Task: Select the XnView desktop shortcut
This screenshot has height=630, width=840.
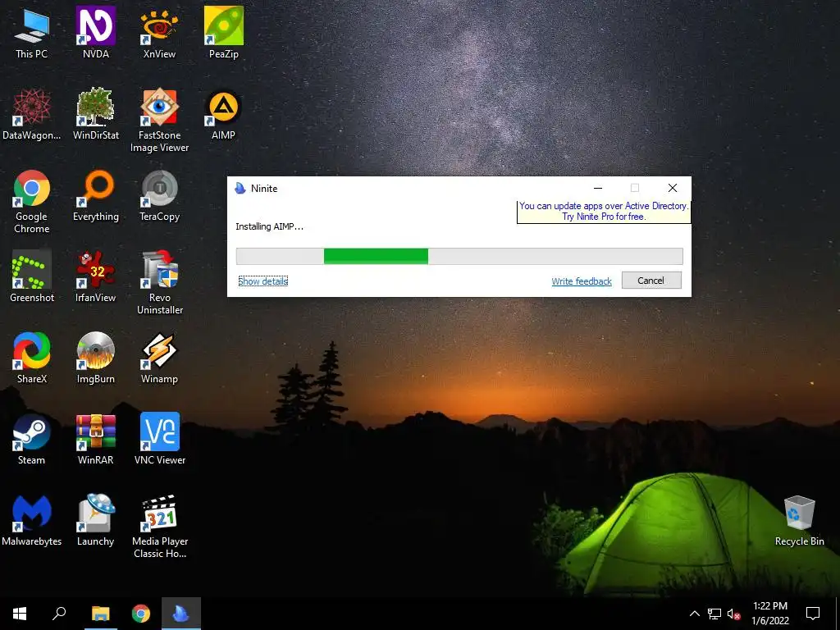Action: [159, 34]
